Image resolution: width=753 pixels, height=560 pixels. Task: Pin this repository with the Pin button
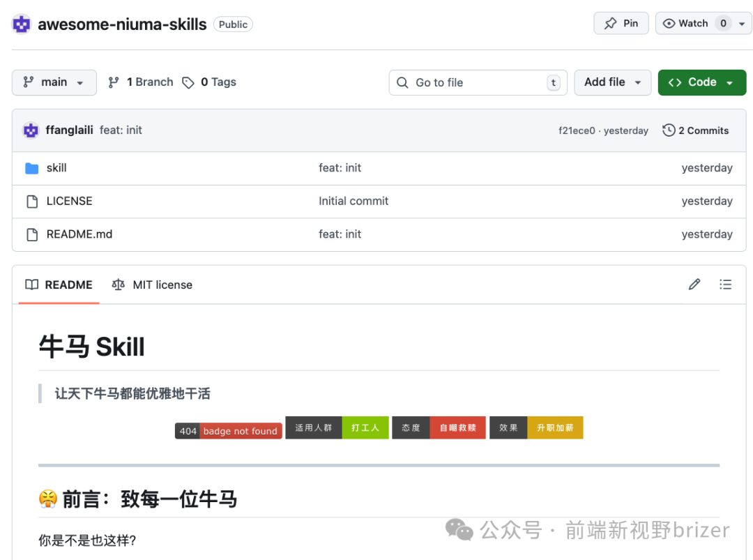pos(621,24)
